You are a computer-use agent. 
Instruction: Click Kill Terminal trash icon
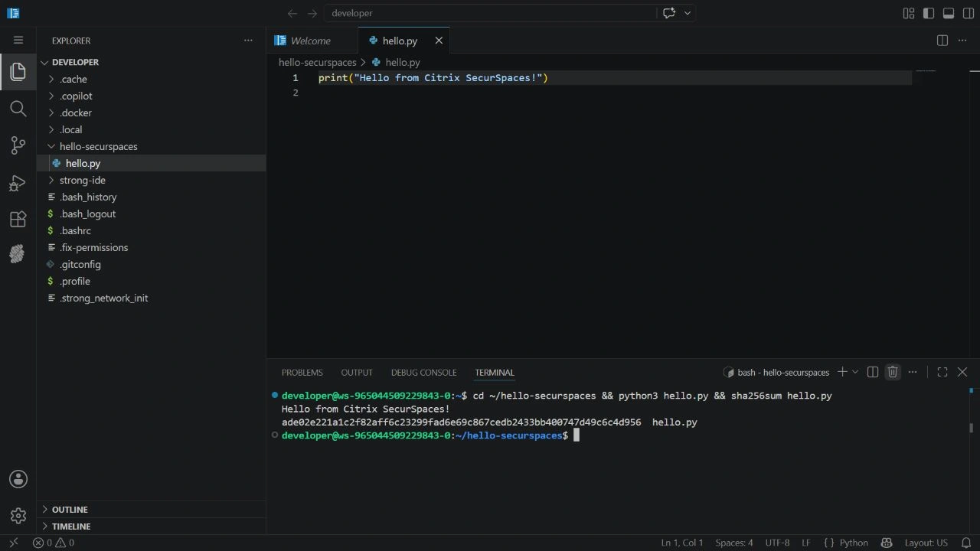tap(893, 372)
